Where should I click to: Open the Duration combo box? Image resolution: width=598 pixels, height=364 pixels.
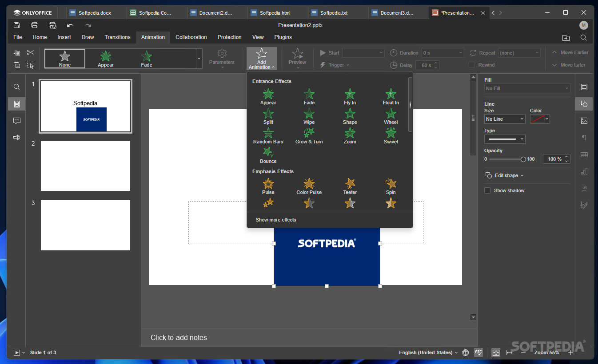point(443,53)
